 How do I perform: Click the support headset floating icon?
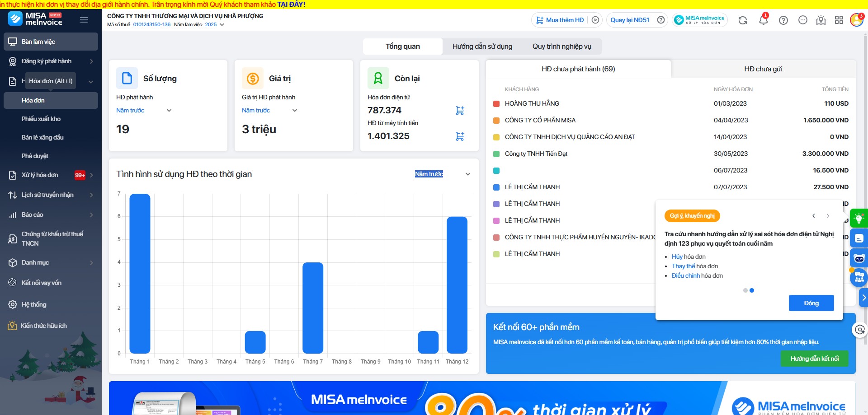pos(860,330)
